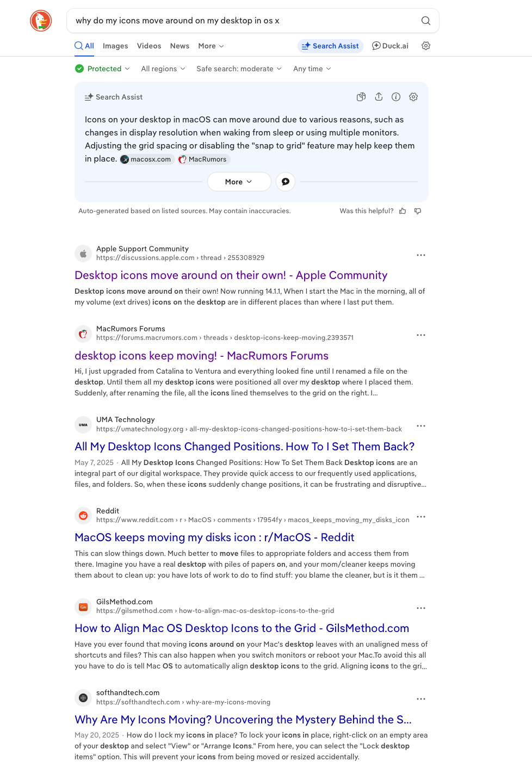Toggle the Search Assist button
The height and width of the screenshot is (774, 532).
tap(330, 46)
